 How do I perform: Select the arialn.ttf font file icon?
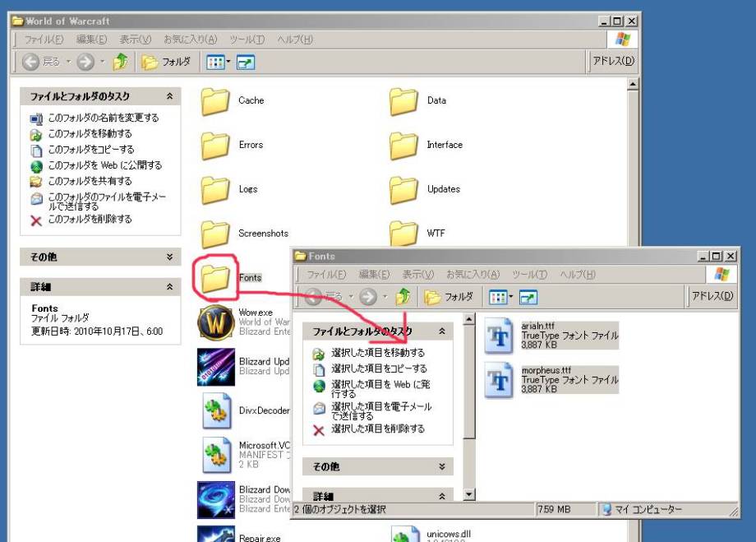point(499,336)
